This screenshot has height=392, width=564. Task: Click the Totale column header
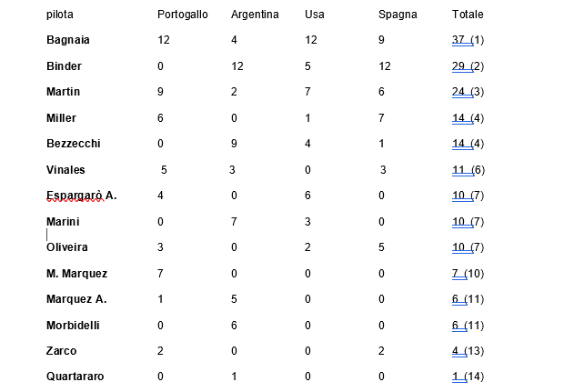(x=468, y=15)
